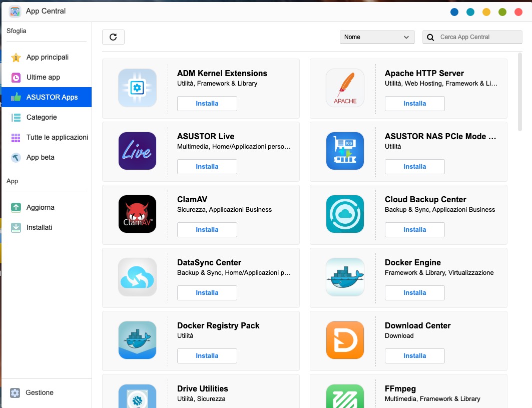Click the App Central logo icon
The image size is (532, 408).
pos(15,11)
